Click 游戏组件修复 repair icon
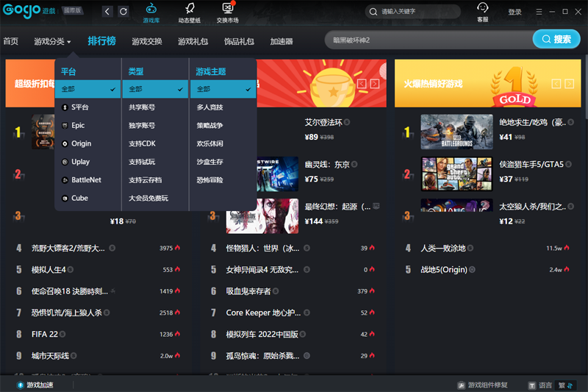 (462, 385)
